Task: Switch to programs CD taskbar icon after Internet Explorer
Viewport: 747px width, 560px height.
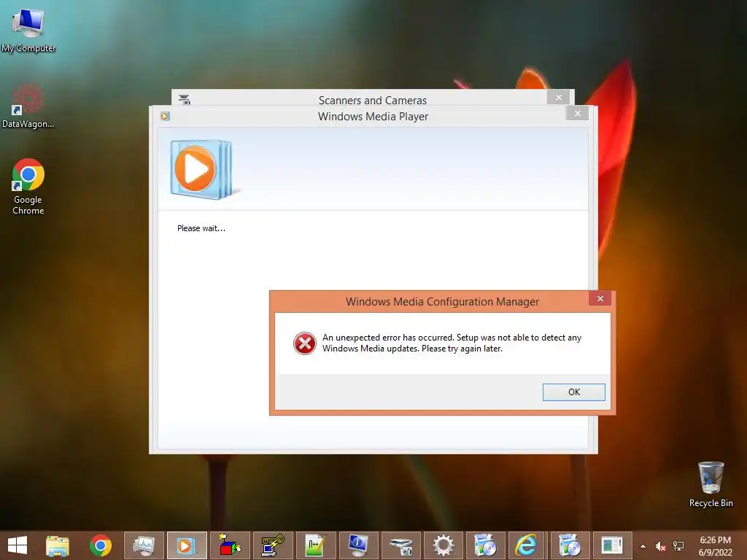Action: coord(570,545)
